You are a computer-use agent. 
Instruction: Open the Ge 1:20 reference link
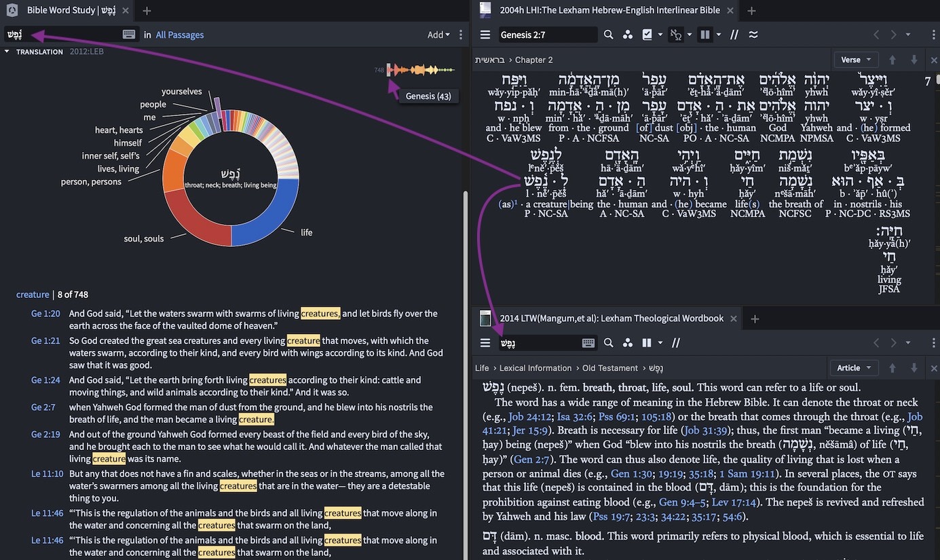click(45, 314)
